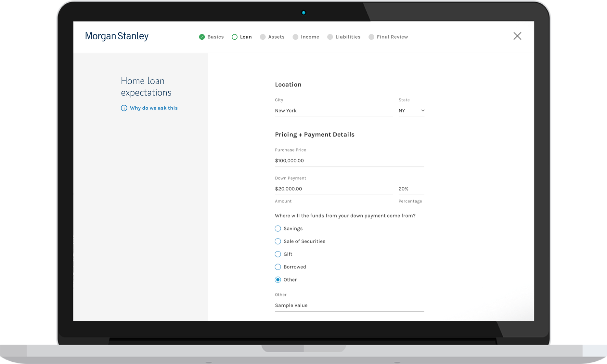This screenshot has width=607, height=364.
Task: Select the Gift radio option
Action: [x=278, y=254]
